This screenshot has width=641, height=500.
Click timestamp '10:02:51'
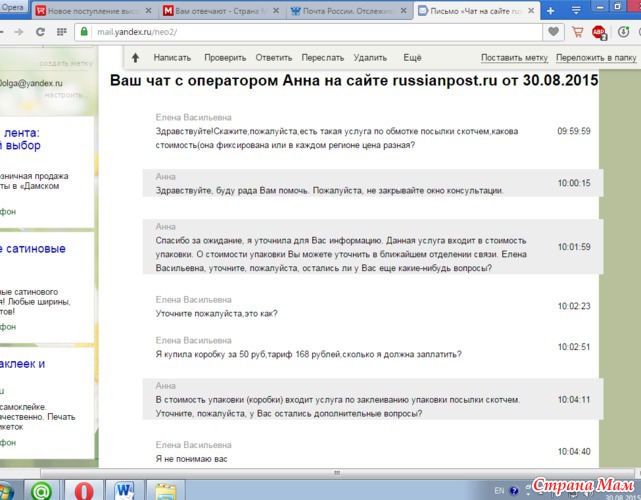tap(574, 347)
